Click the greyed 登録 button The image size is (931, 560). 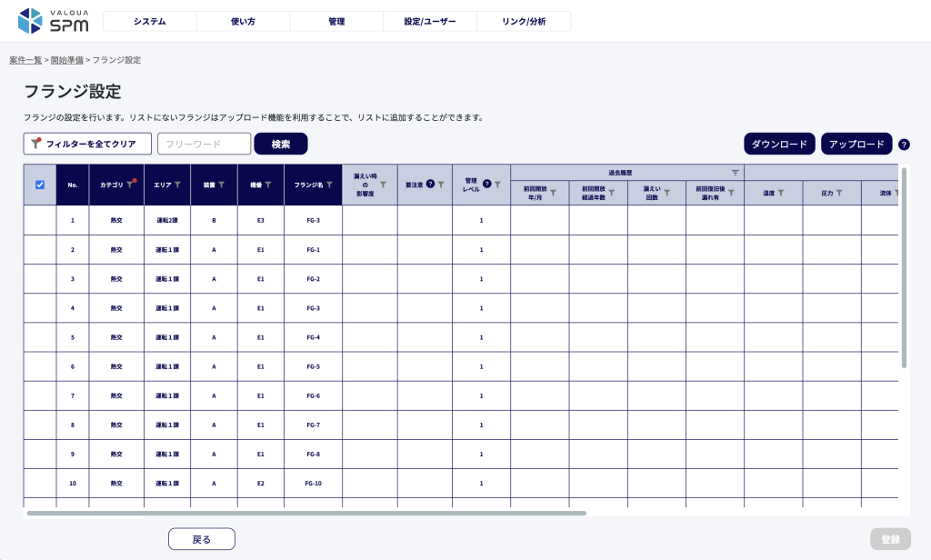point(891,539)
